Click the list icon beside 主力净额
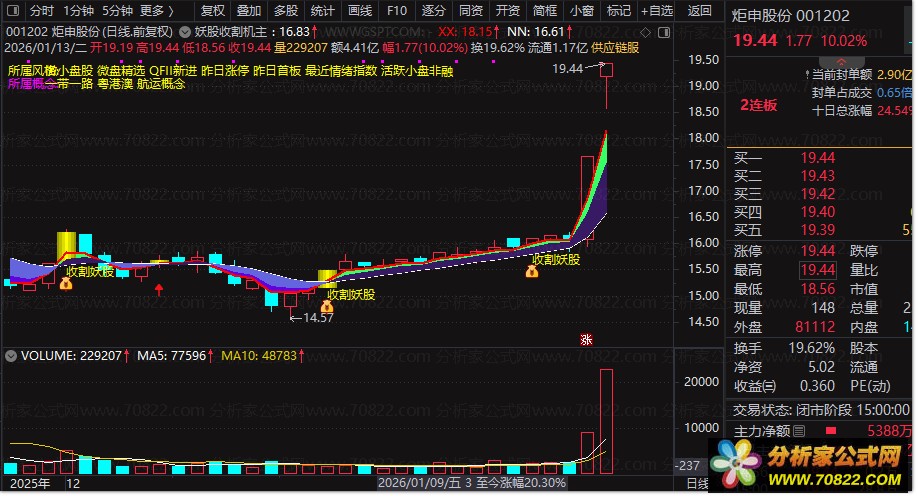The image size is (918, 496). pyautogui.click(x=799, y=431)
